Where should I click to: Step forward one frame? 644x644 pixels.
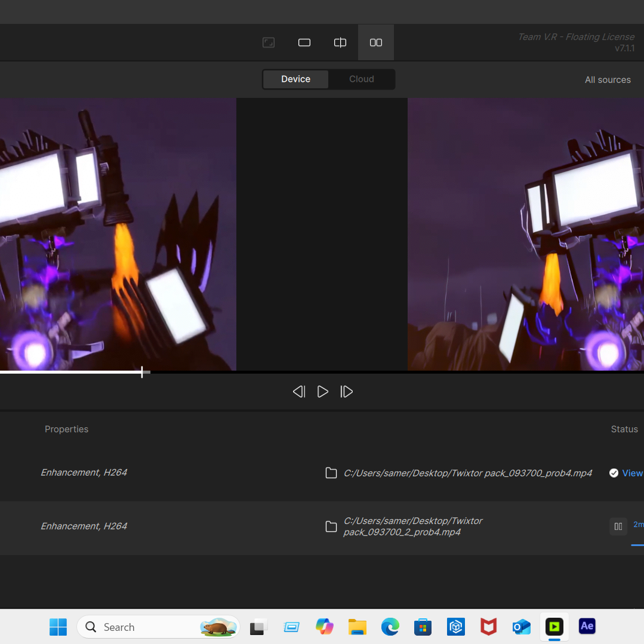(x=346, y=392)
